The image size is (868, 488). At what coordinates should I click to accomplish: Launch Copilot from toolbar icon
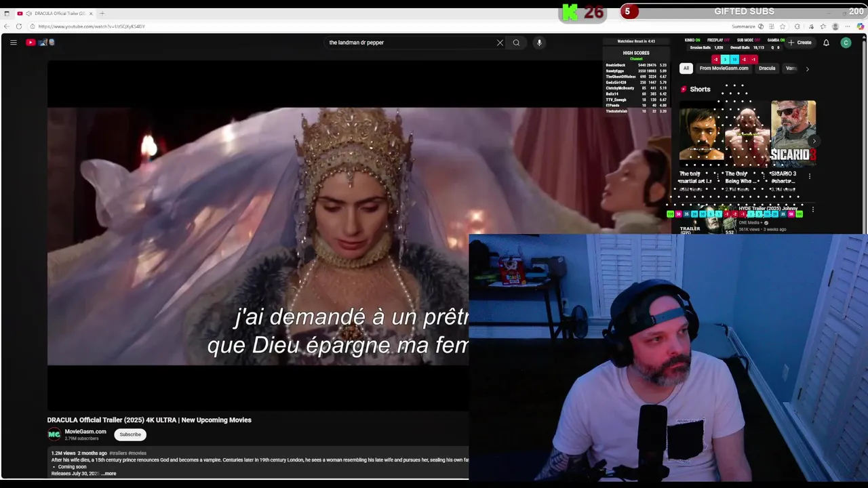click(861, 26)
